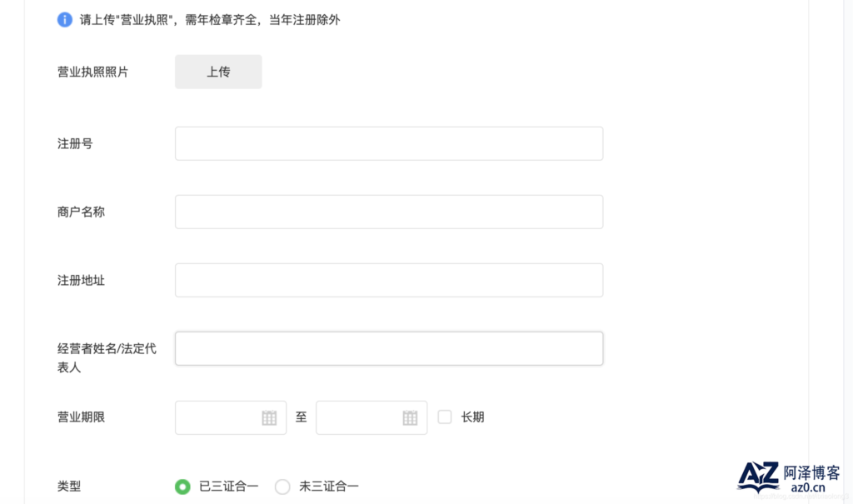Check the 长期 checkbox

click(445, 417)
